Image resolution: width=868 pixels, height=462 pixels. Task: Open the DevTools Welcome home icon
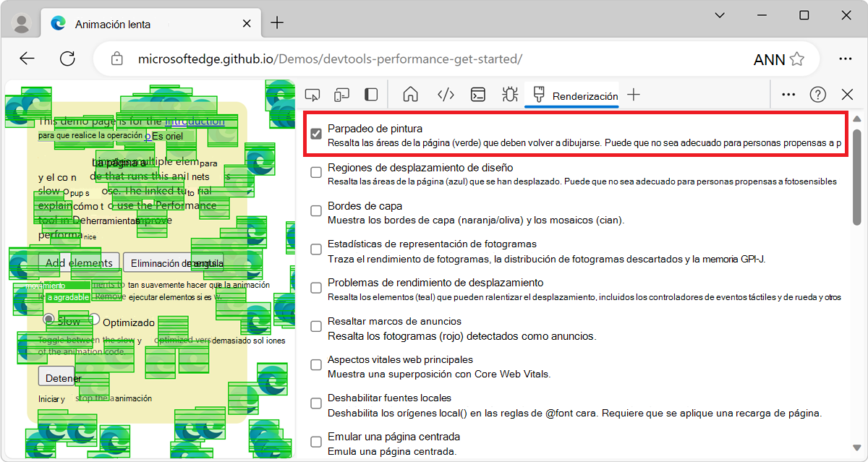[411, 95]
